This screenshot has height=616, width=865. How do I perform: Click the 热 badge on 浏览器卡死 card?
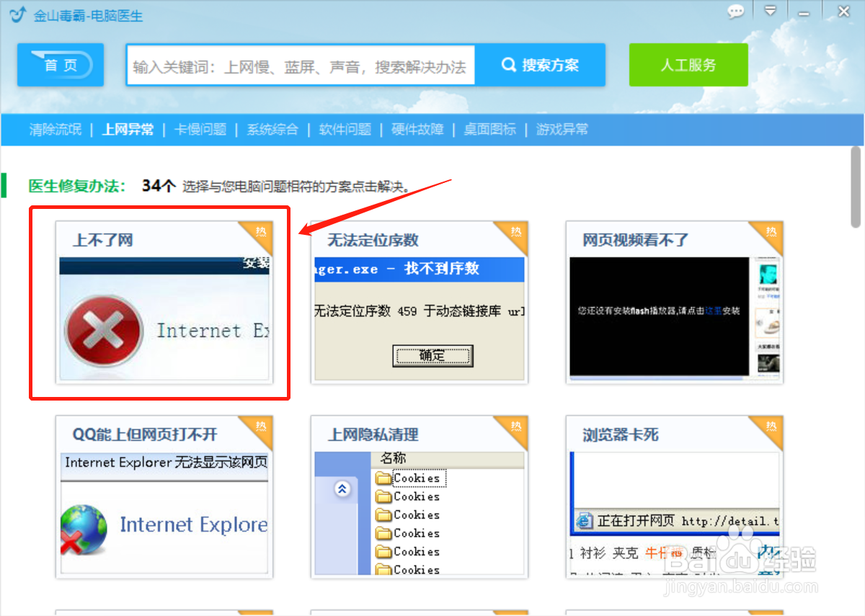click(771, 428)
